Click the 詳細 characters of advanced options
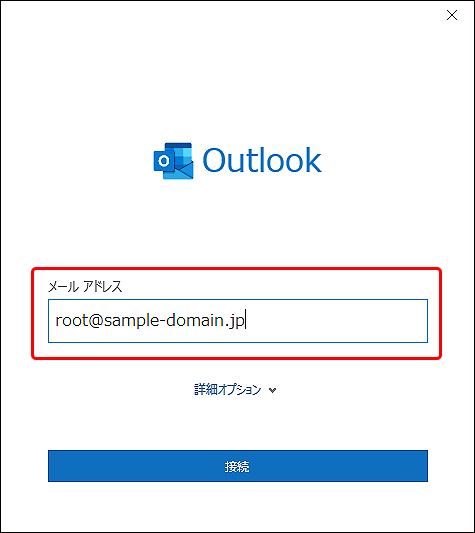The image size is (475, 533). point(206,390)
